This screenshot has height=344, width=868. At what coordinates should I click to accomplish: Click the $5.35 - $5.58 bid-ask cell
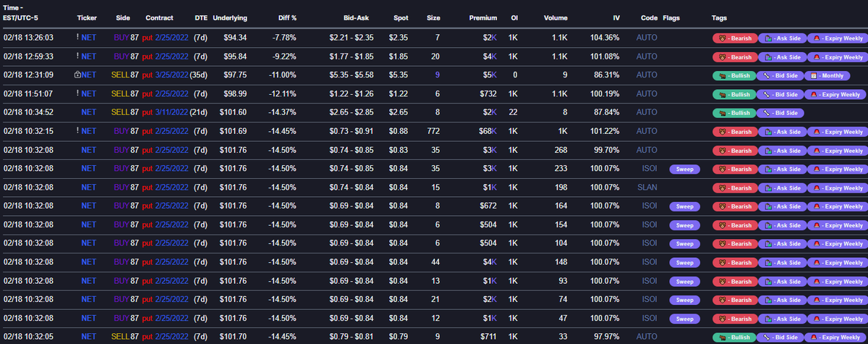tap(352, 75)
